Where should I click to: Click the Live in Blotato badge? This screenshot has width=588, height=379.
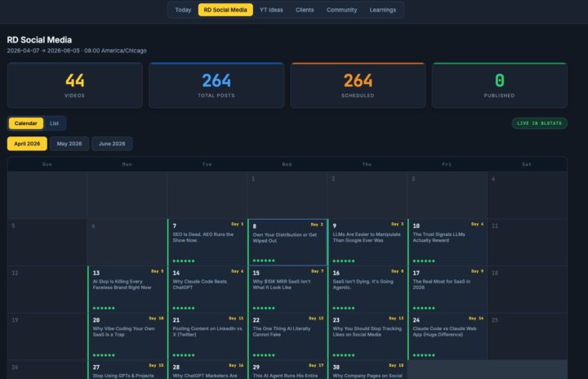click(539, 123)
